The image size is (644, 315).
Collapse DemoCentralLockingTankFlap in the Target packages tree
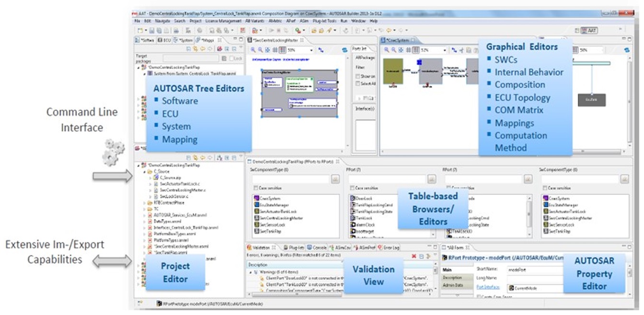(138, 67)
